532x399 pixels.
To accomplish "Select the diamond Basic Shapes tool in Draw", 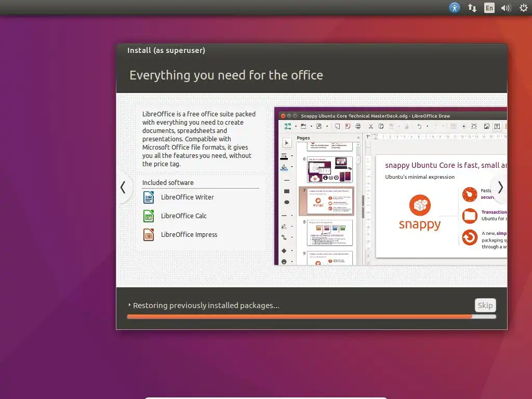I will point(284,251).
